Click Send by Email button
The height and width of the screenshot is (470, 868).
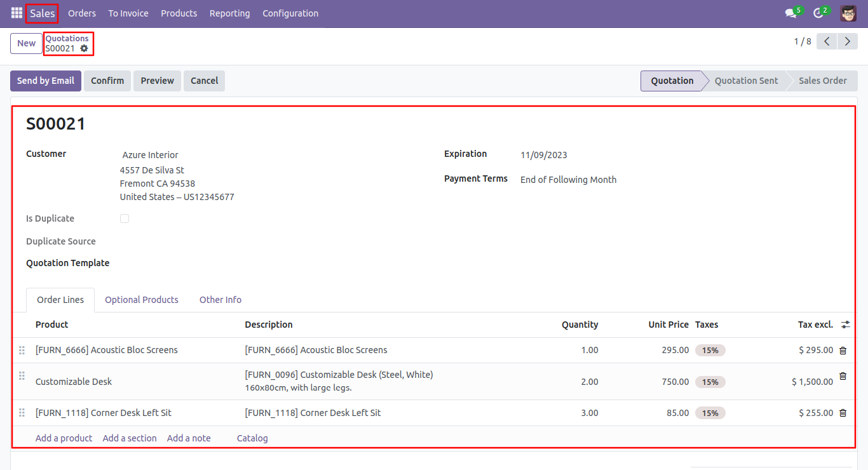coord(46,81)
